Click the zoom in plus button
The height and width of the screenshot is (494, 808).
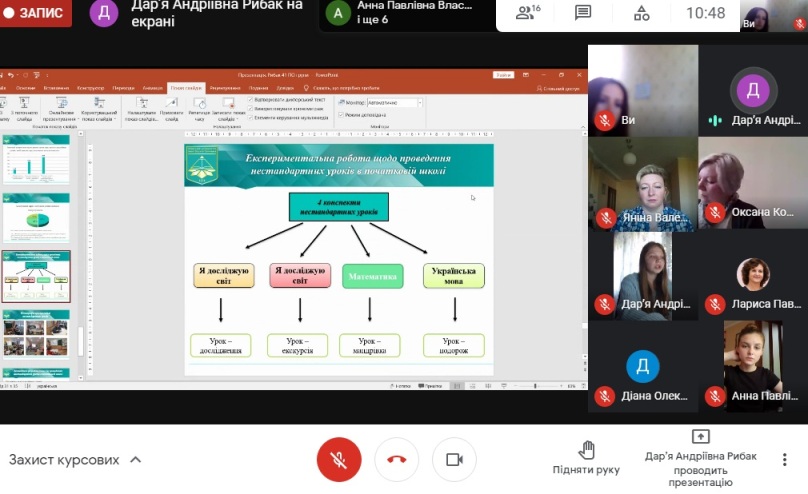click(561, 386)
